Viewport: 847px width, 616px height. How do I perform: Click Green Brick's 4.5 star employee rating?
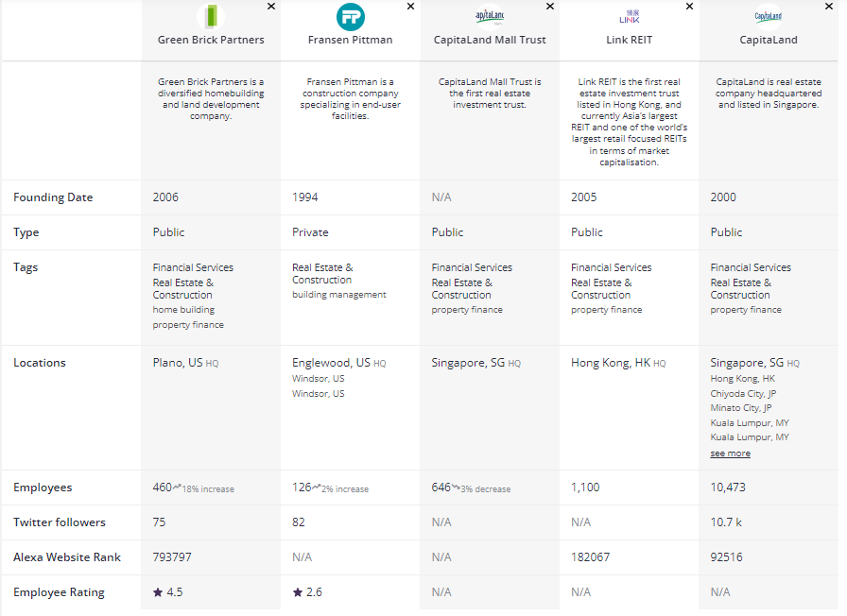[168, 592]
